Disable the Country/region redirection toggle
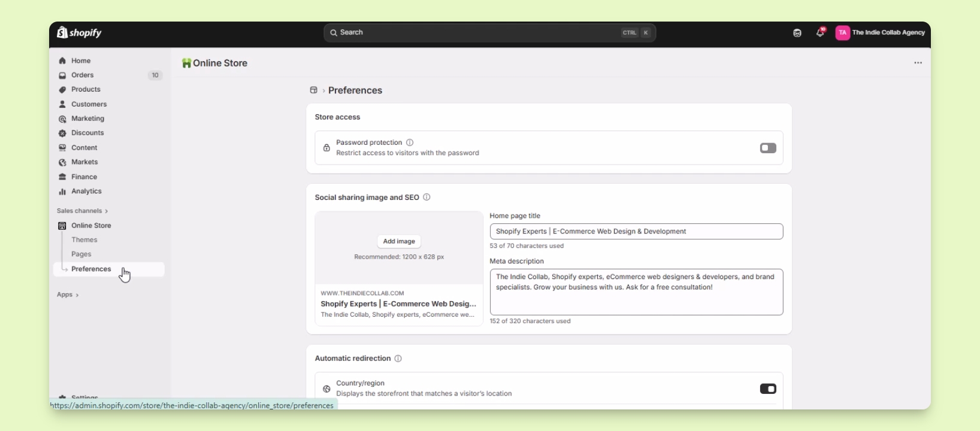This screenshot has width=980, height=431. click(x=768, y=389)
